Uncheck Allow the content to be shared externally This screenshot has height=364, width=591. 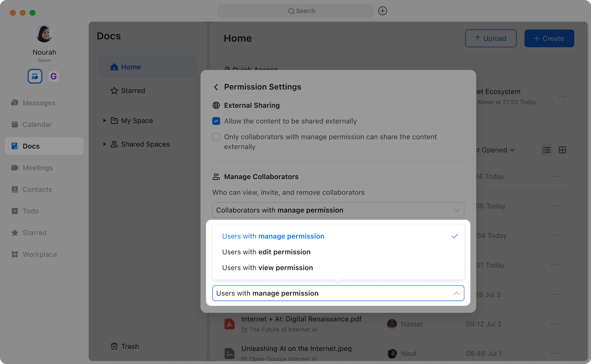pyautogui.click(x=216, y=121)
